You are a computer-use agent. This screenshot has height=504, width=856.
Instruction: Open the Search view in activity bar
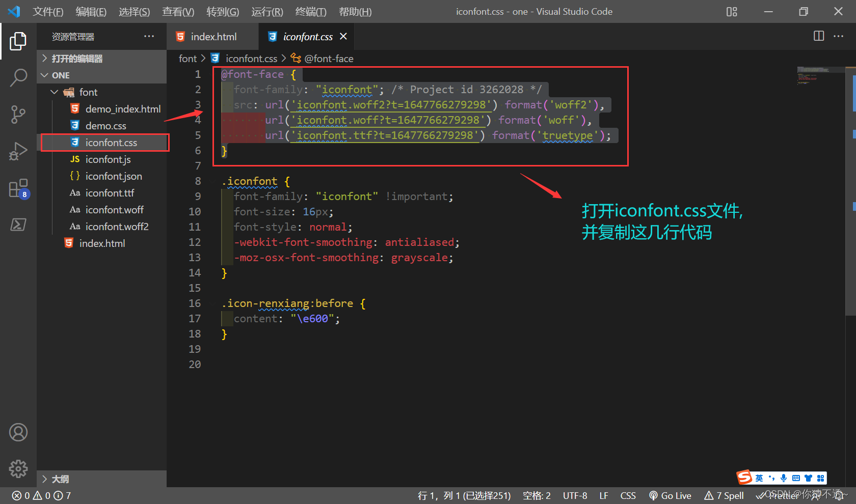pos(18,78)
